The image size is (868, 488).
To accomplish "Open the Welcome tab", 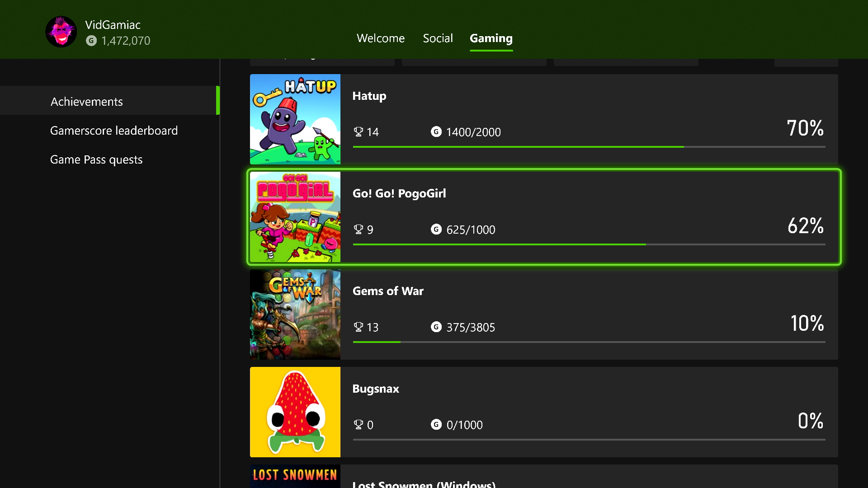I will coord(381,38).
